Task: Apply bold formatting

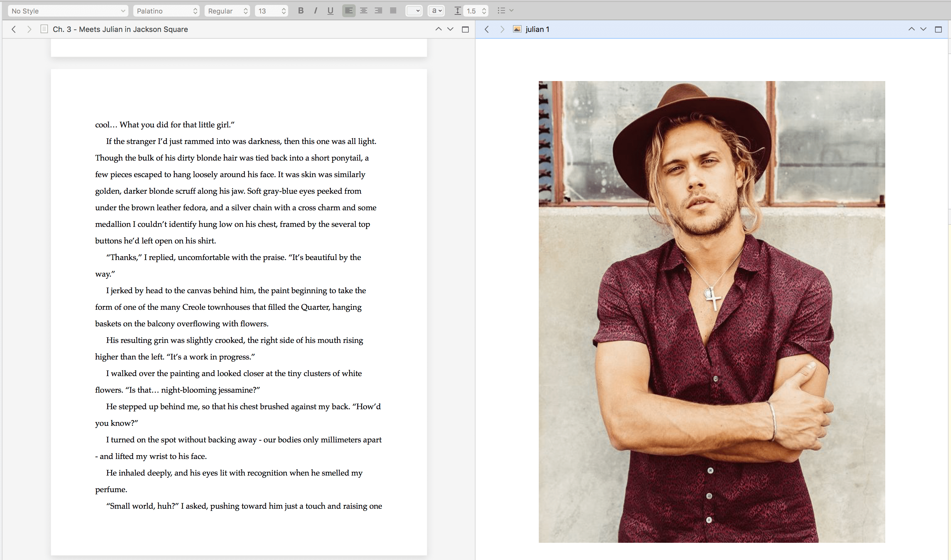Action: 301,10
